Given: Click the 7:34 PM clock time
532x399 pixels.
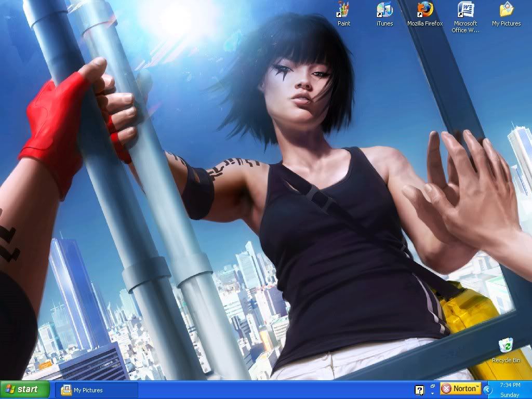Looking at the screenshot, I should [510, 385].
